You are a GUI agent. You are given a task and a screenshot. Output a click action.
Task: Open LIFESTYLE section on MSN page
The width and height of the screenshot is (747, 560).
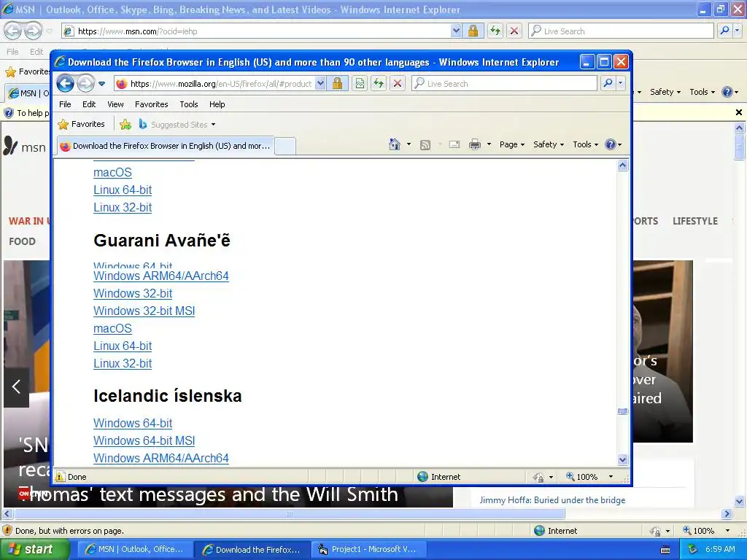(695, 221)
